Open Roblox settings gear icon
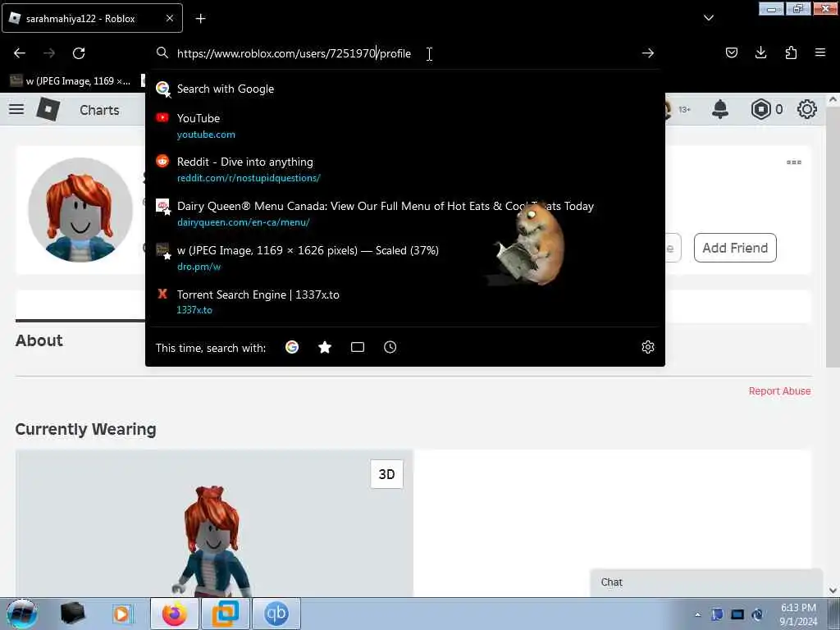840x630 pixels. coord(807,109)
